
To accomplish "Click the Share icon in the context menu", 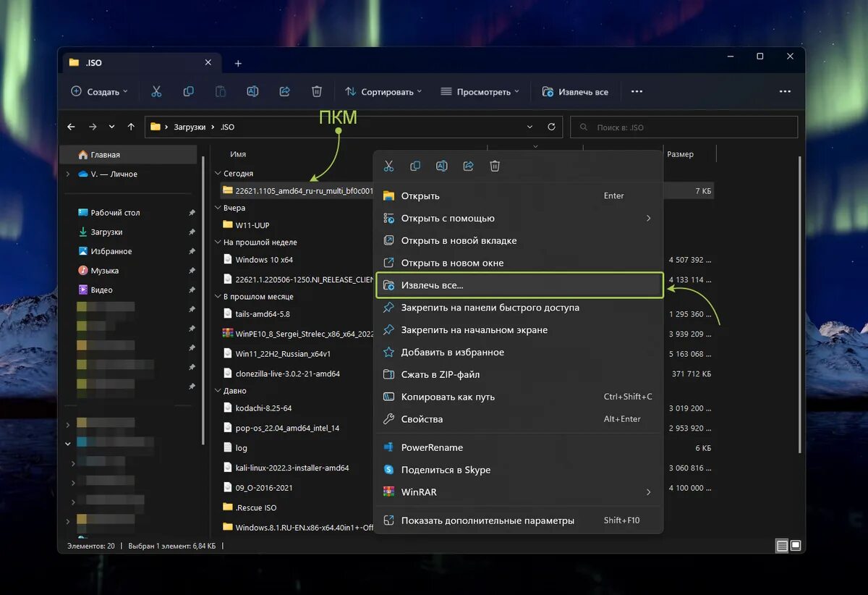I will [x=468, y=166].
